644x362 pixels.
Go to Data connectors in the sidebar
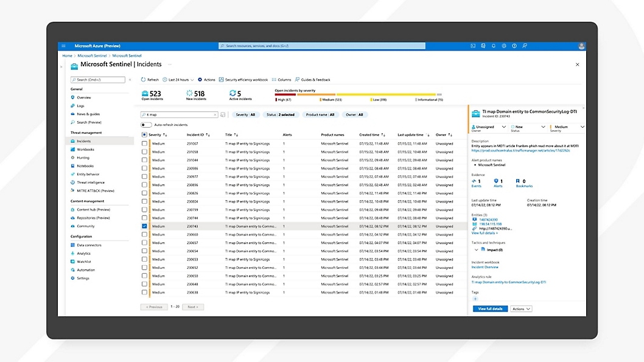coord(88,245)
